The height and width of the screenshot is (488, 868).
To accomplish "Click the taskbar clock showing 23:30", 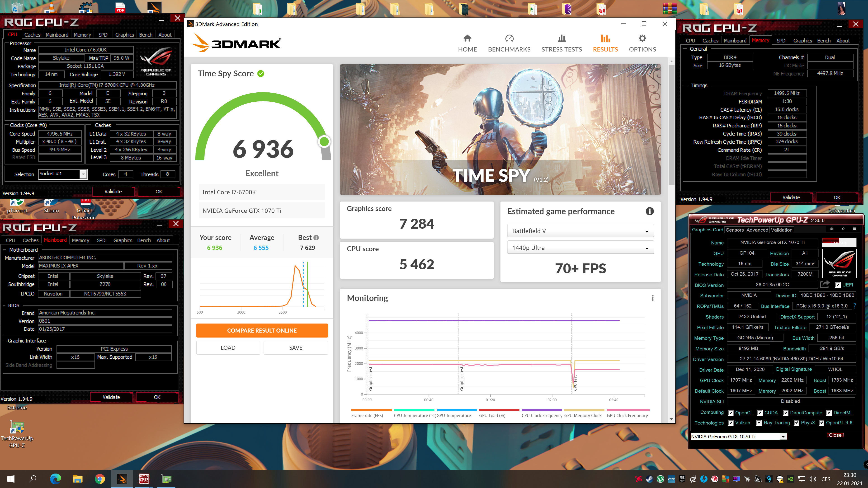I will click(x=849, y=479).
